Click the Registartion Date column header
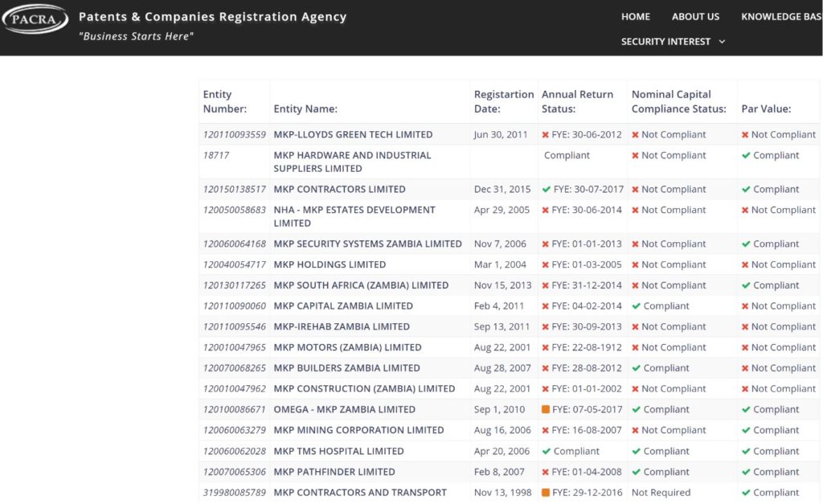 pos(504,101)
